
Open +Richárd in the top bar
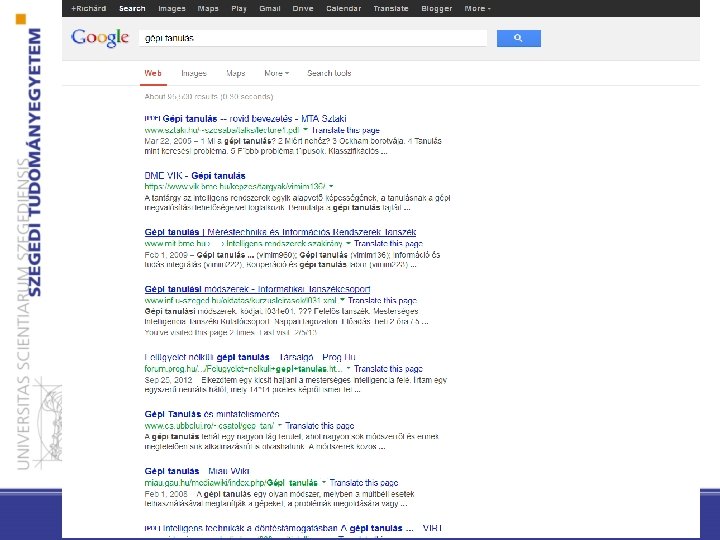point(89,8)
